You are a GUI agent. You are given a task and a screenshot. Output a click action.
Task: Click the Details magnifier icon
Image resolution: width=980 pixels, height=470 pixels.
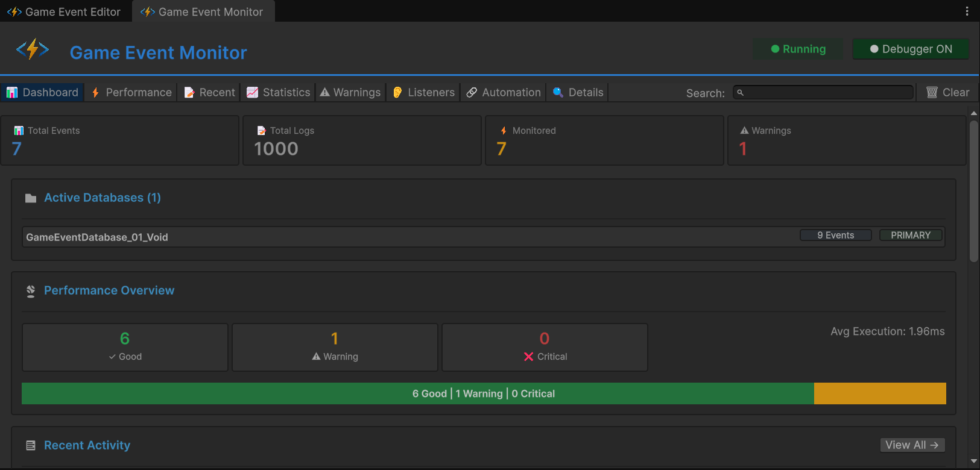pos(558,92)
